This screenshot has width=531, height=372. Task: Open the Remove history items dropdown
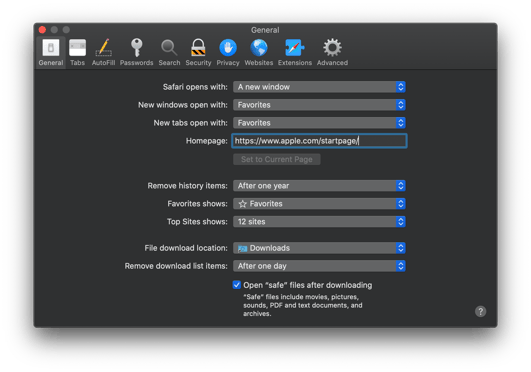[x=319, y=186]
